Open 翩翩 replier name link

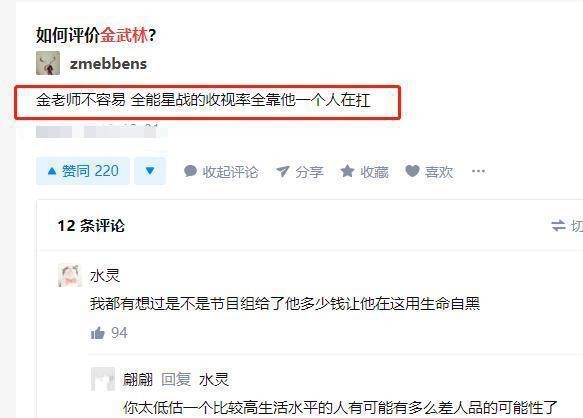(x=138, y=379)
